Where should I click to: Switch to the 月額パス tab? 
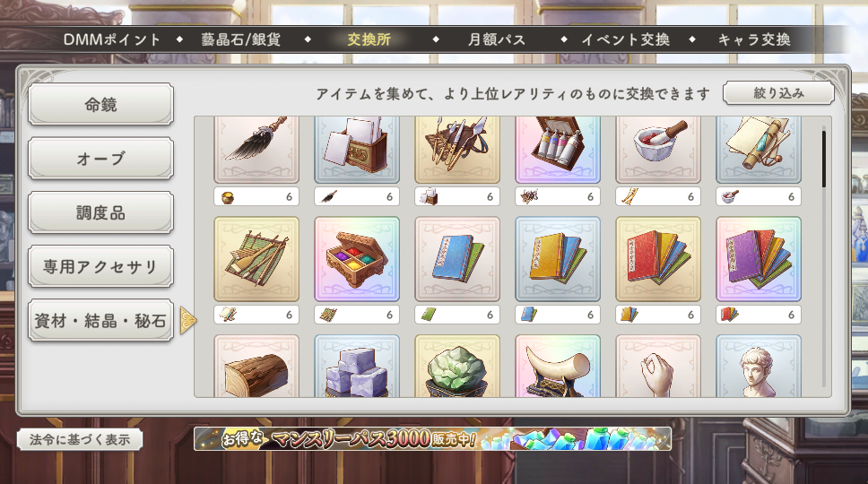[x=497, y=39]
